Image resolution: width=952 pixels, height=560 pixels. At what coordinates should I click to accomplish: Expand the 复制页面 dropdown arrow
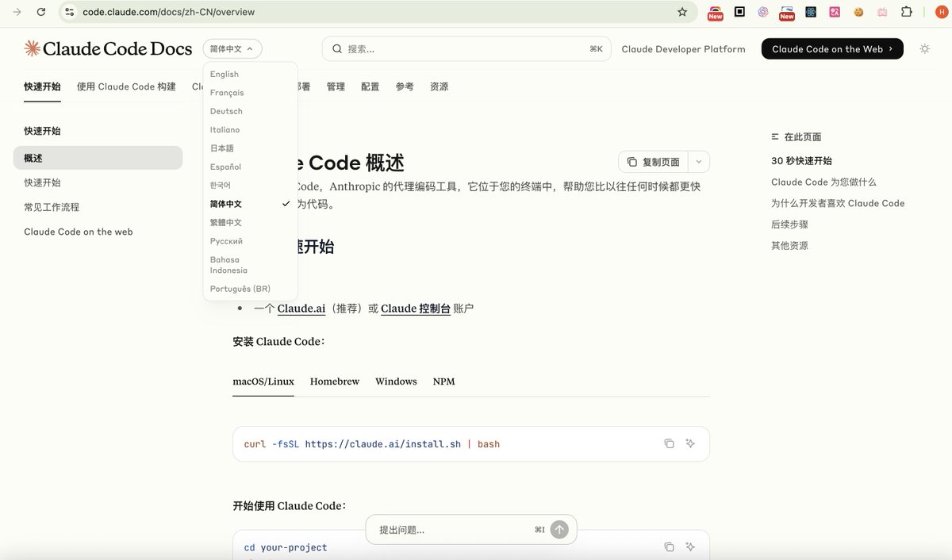click(x=699, y=162)
